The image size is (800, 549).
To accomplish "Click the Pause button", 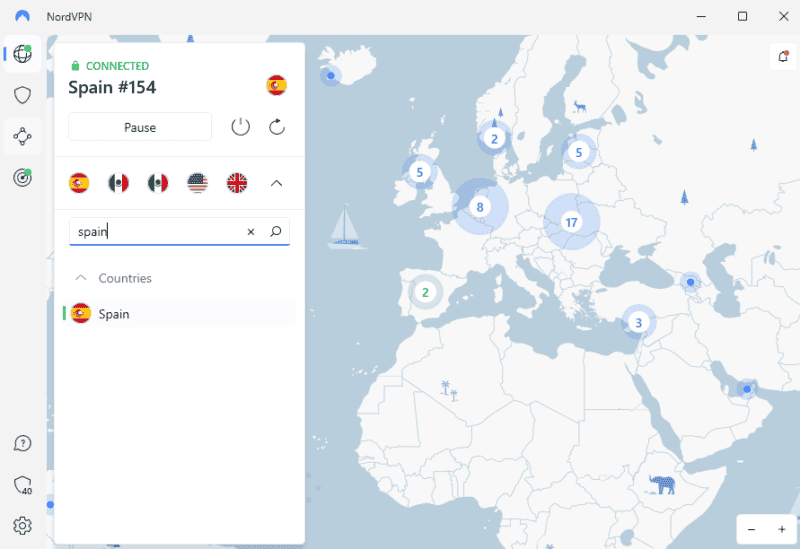I will coord(140,127).
